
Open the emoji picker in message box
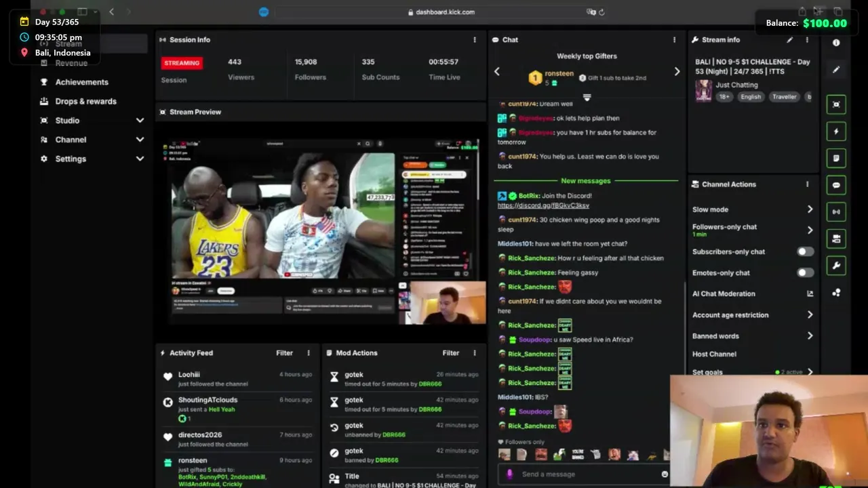[665, 474]
